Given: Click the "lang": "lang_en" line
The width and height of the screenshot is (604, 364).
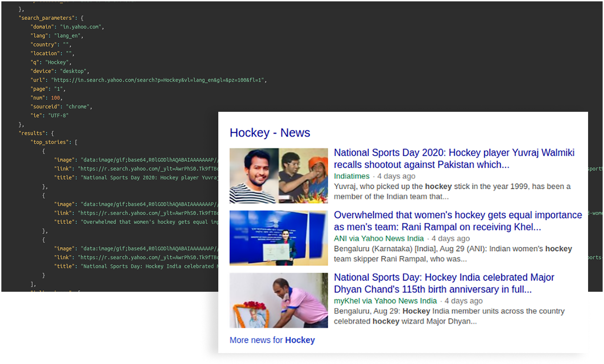Looking at the screenshot, I should pyautogui.click(x=57, y=35).
